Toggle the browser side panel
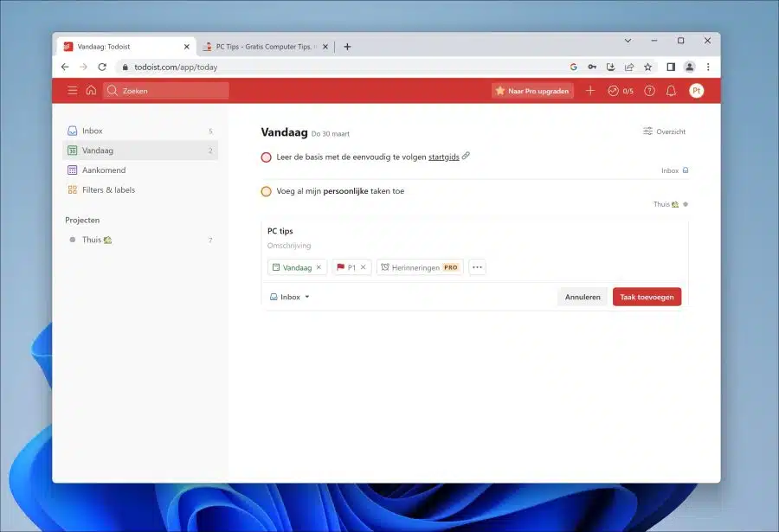Screen dimensions: 779x532 click(x=671, y=67)
